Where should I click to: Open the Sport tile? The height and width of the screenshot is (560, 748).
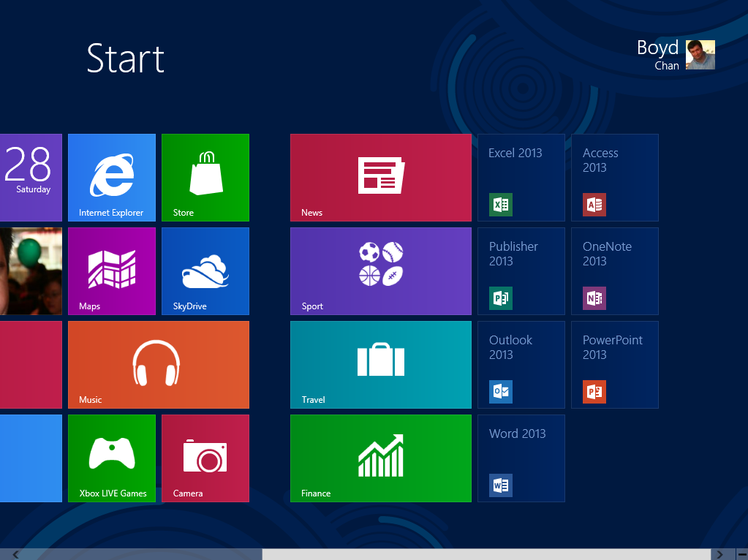pos(381,271)
